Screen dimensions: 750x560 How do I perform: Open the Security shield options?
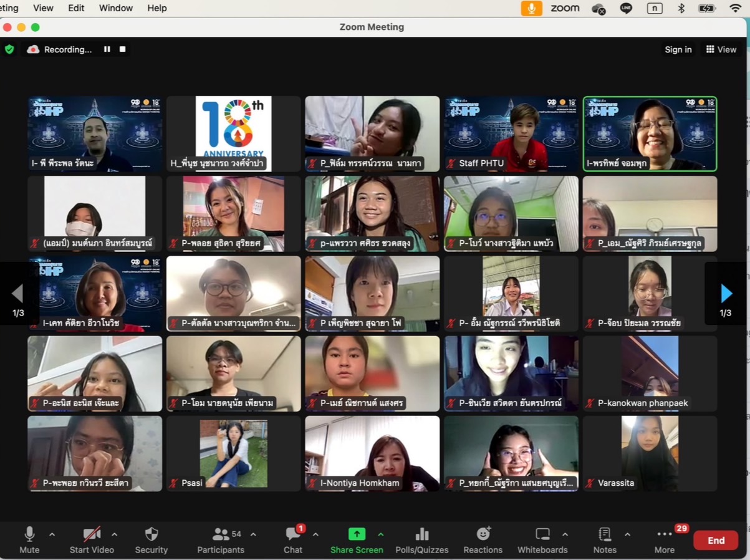pyautogui.click(x=151, y=540)
